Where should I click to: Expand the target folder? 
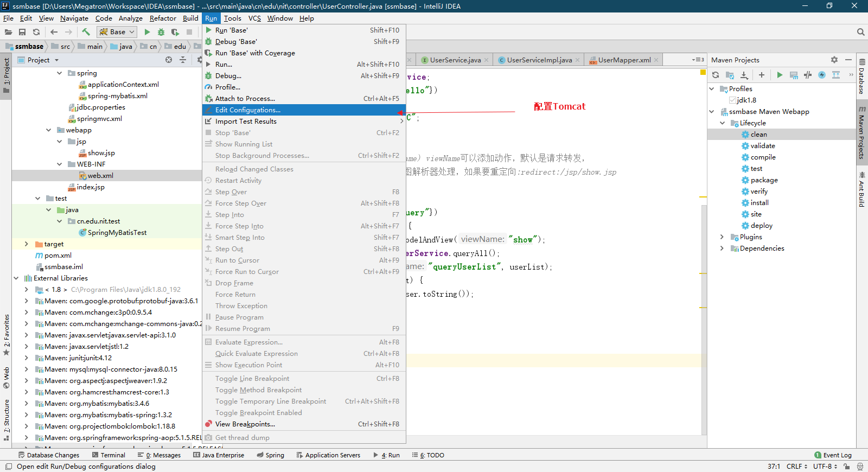pyautogui.click(x=26, y=244)
